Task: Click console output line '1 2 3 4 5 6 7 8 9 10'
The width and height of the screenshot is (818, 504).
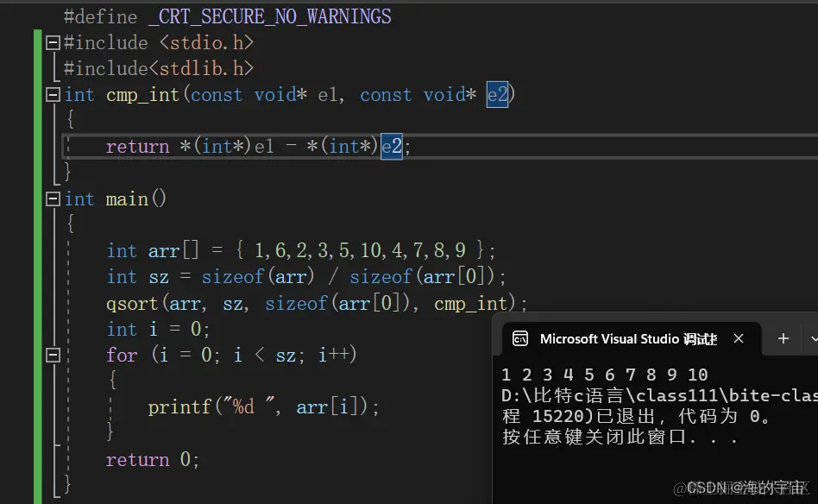Action: coord(605,375)
